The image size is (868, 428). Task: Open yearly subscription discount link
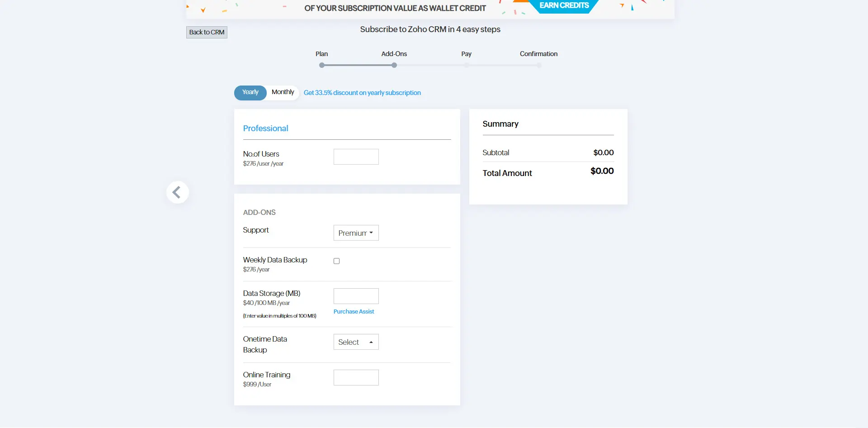(x=362, y=93)
